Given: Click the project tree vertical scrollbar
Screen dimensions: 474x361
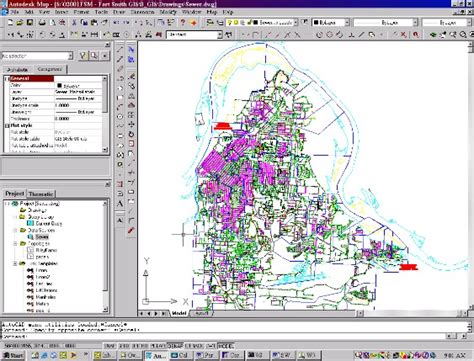Looking at the screenshot, I should pyautogui.click(x=105, y=257).
